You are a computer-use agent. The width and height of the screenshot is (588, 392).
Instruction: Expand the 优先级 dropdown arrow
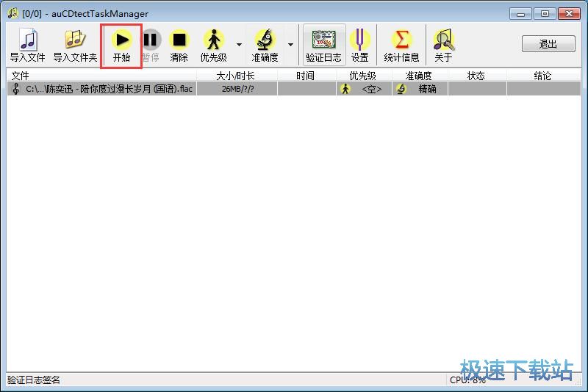tap(239, 45)
